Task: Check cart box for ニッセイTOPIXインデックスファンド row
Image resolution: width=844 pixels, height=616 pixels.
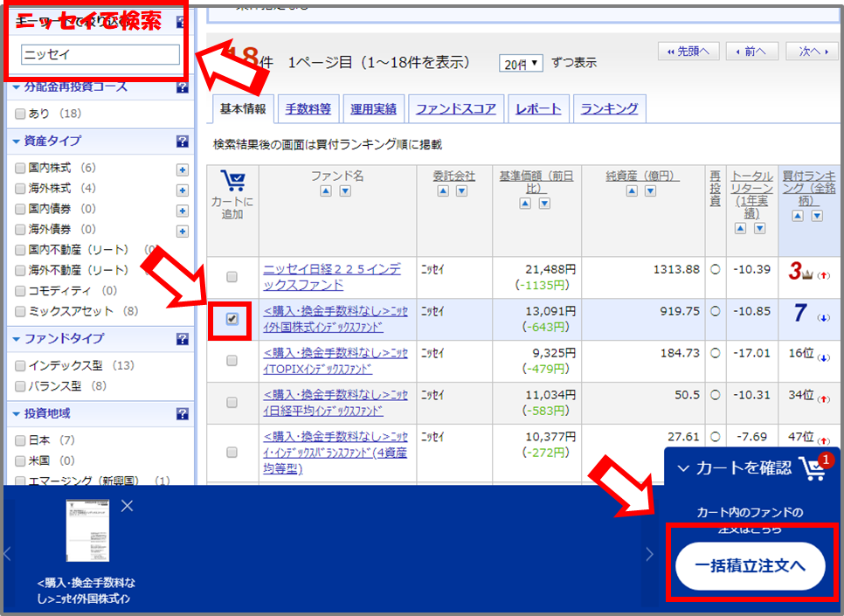Action: (x=232, y=360)
